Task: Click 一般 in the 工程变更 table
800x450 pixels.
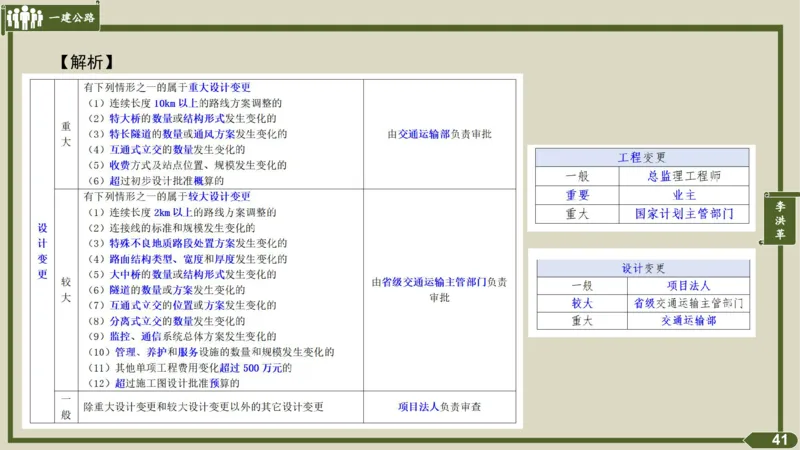Action: 577,176
